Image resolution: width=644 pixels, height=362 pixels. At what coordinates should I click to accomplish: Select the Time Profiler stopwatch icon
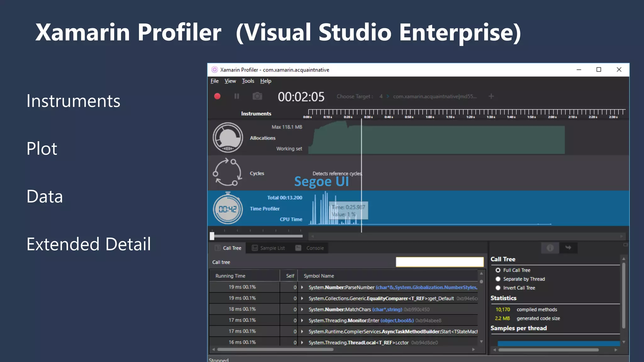coord(228,208)
